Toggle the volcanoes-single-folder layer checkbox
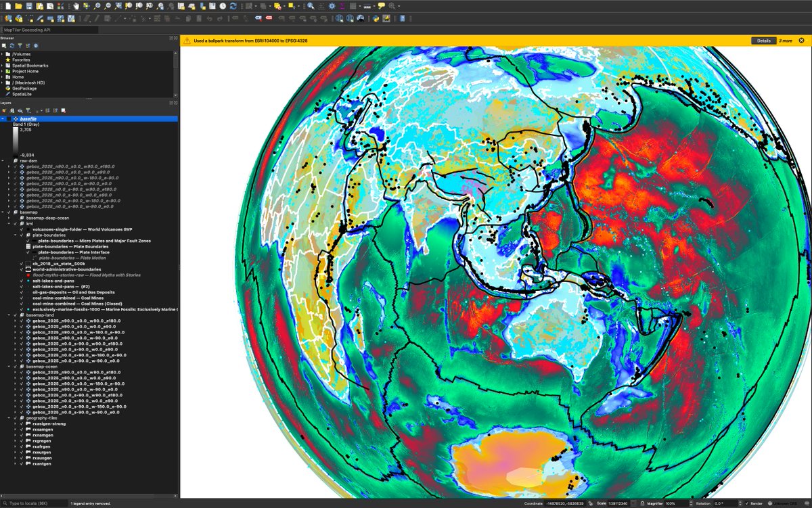Viewport: 812px width, 508px height. (22, 229)
